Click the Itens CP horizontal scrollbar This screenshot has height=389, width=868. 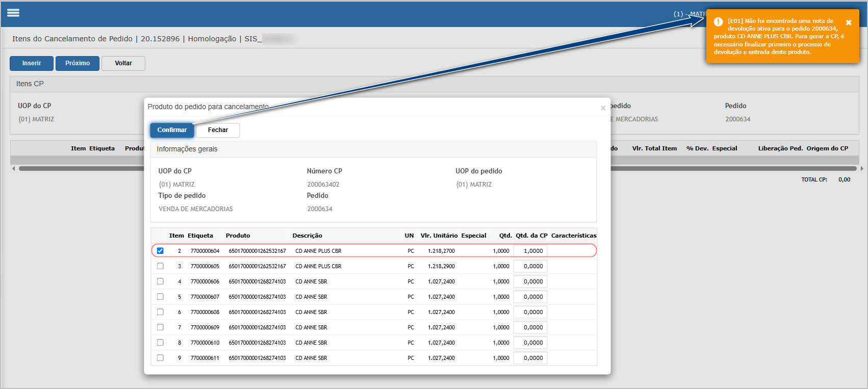click(438, 168)
